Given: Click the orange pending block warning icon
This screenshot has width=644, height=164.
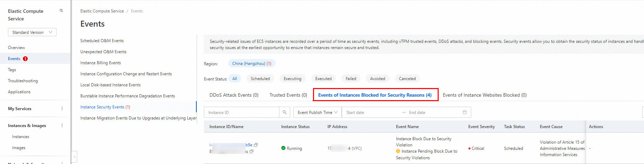Looking at the screenshot, I should click(x=398, y=151).
